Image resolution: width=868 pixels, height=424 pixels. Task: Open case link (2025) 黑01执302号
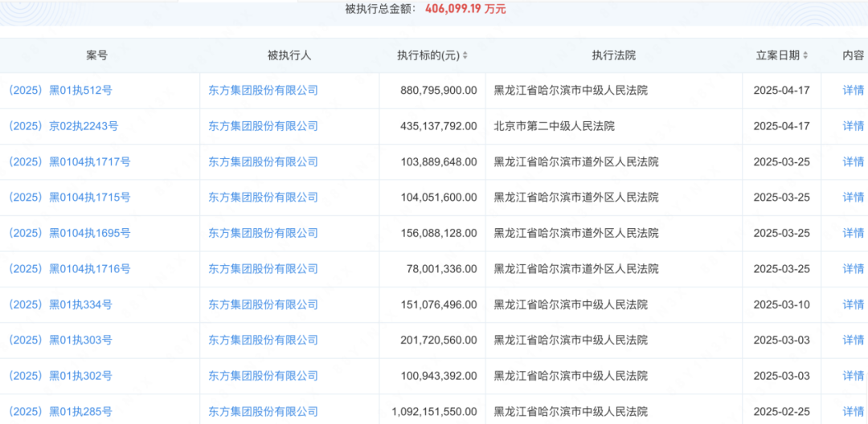[60, 376]
